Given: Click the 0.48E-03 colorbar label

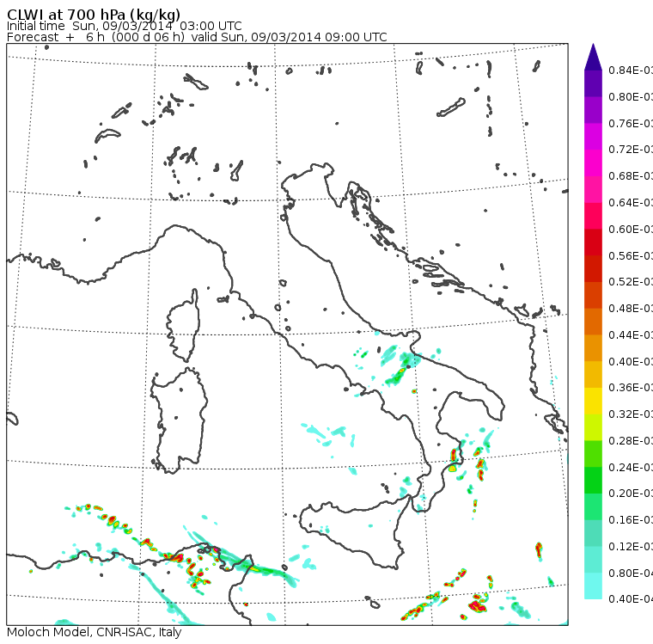Looking at the screenshot, I should (631, 309).
